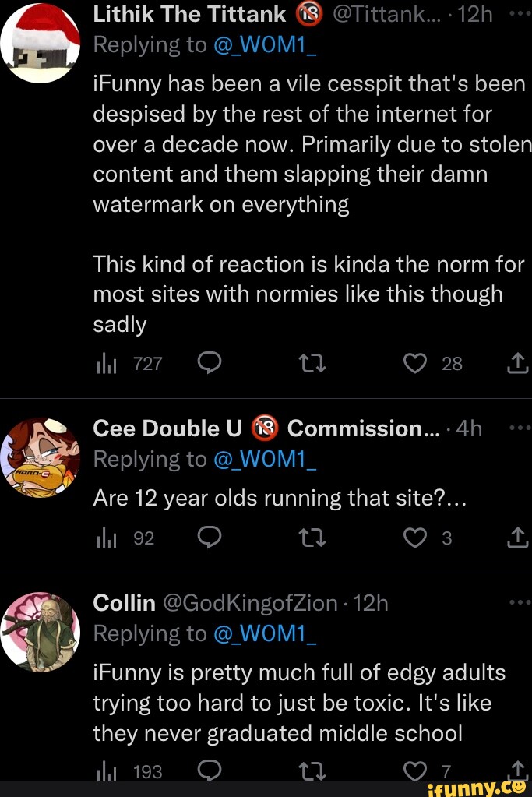This screenshot has height=797, width=532.
Task: Open Cee Double U's profile picture
Action: point(41,457)
